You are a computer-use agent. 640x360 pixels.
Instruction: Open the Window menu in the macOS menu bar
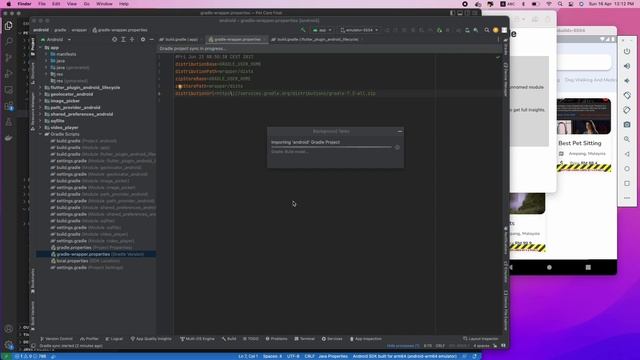(x=104, y=4)
